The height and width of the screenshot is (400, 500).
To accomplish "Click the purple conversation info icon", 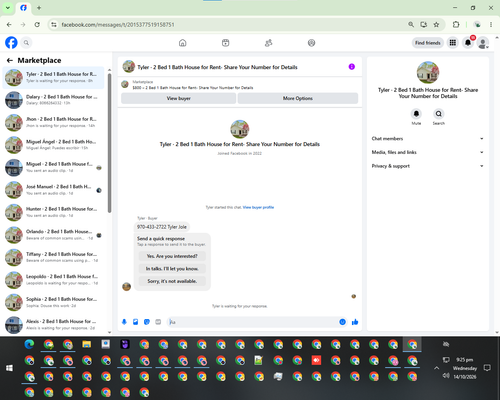I will (x=352, y=67).
